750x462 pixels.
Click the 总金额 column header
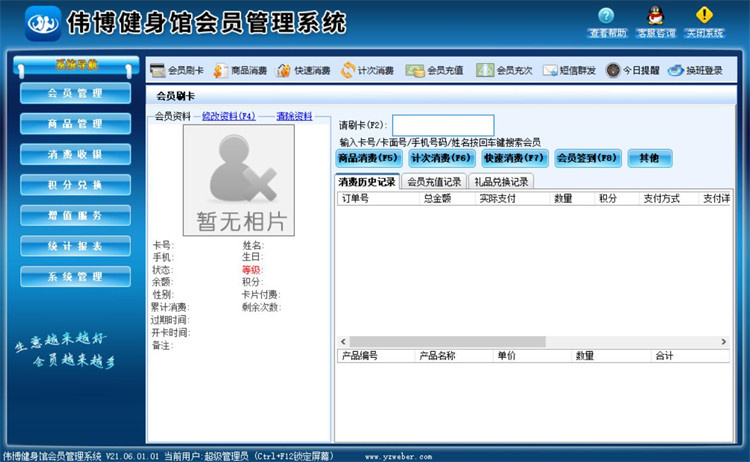point(447,198)
